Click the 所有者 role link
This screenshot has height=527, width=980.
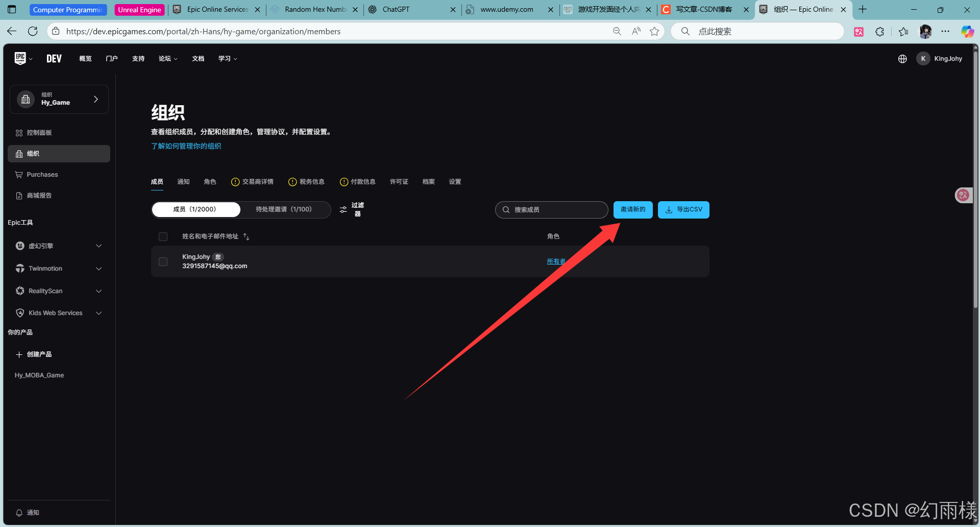tap(556, 261)
